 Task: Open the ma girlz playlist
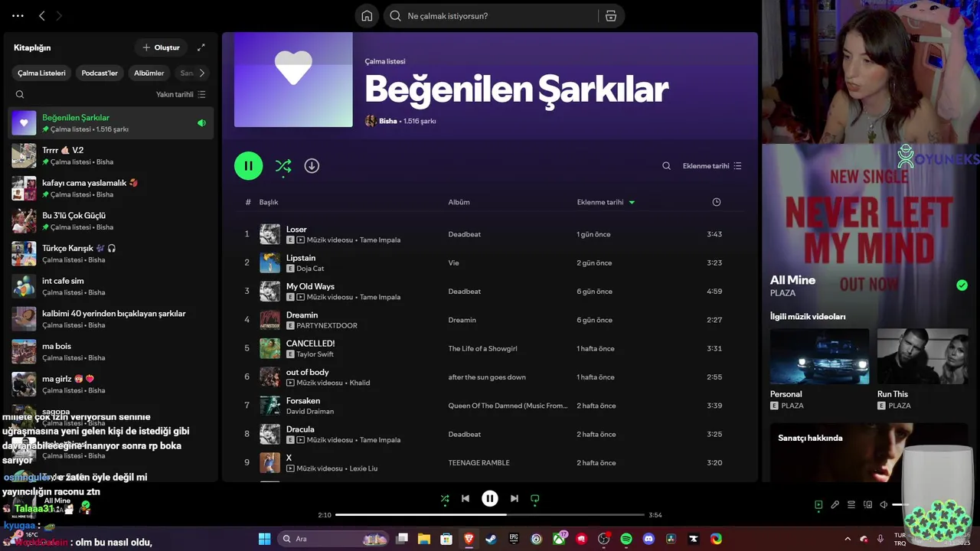pyautogui.click(x=110, y=384)
